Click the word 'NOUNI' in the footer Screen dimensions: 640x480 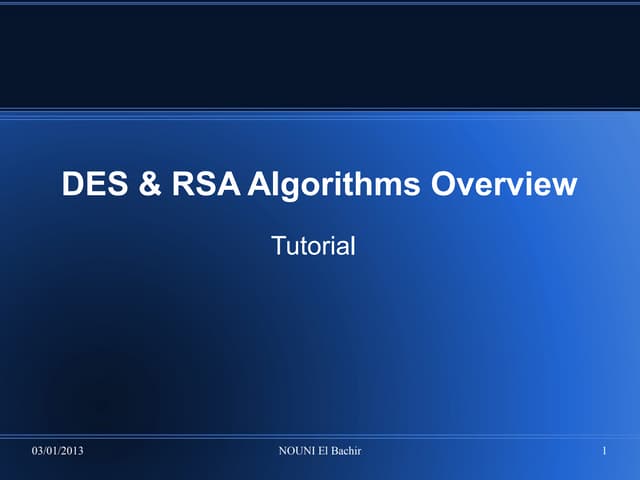pyautogui.click(x=296, y=453)
